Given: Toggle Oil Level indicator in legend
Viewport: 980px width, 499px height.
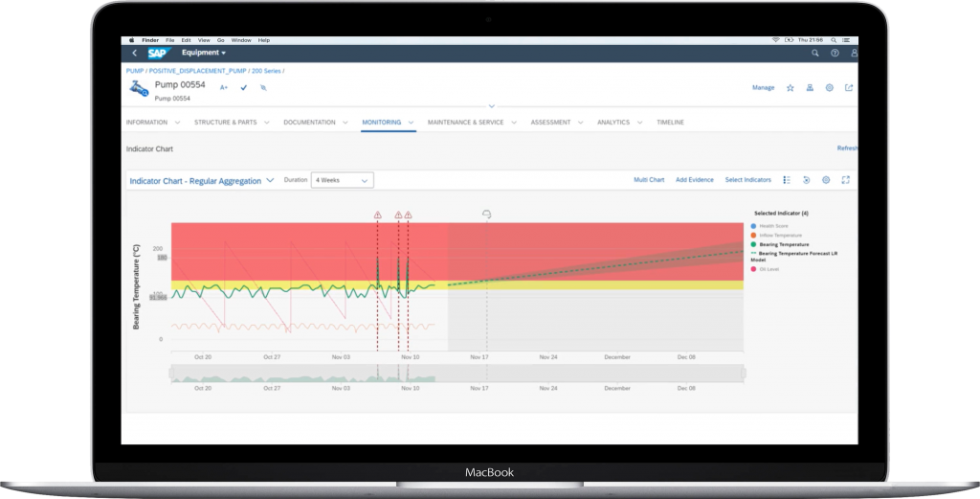Looking at the screenshot, I should (769, 269).
